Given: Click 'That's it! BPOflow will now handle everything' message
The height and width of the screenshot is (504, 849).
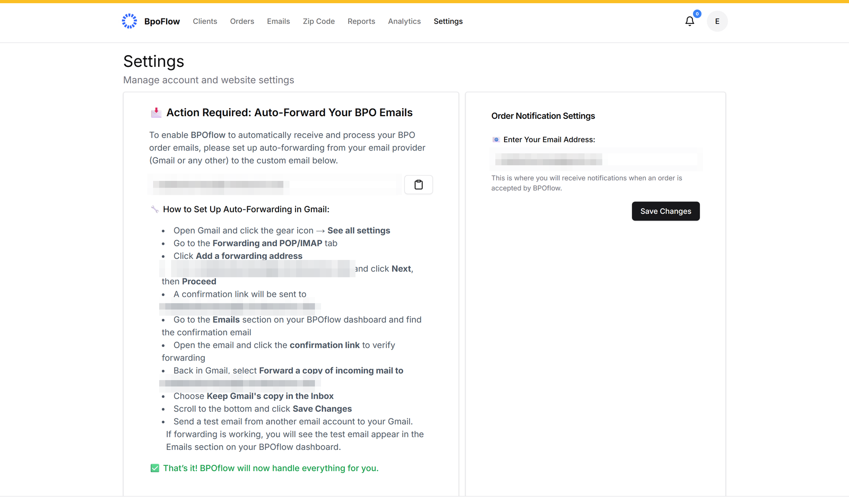Looking at the screenshot, I should tap(271, 468).
